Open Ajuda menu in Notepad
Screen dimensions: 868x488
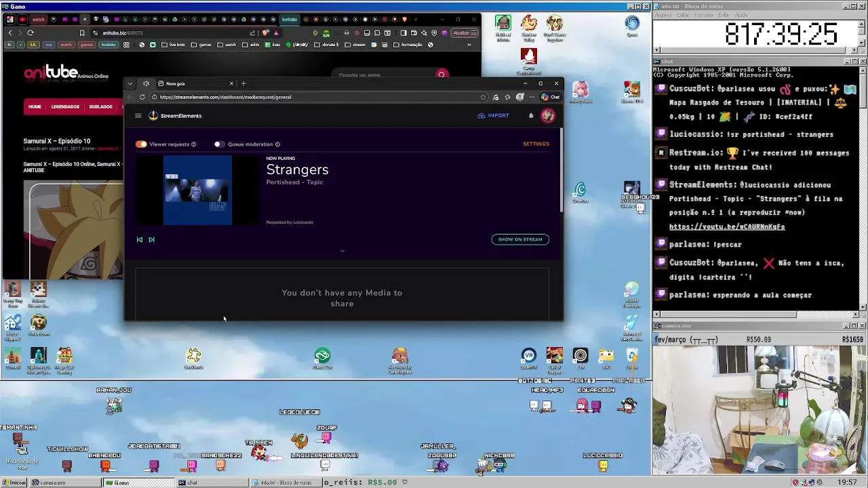[x=741, y=15]
